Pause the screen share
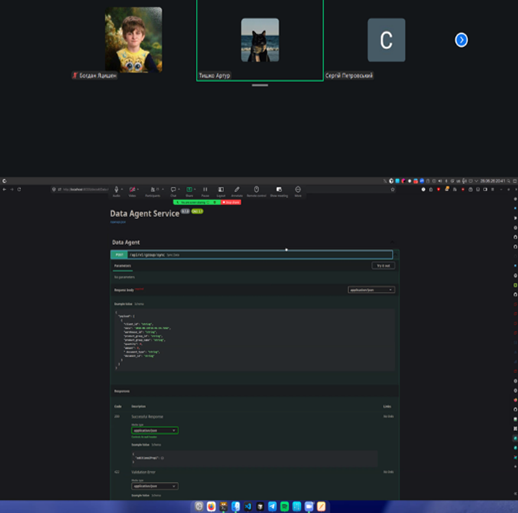518x513 pixels. tap(205, 190)
